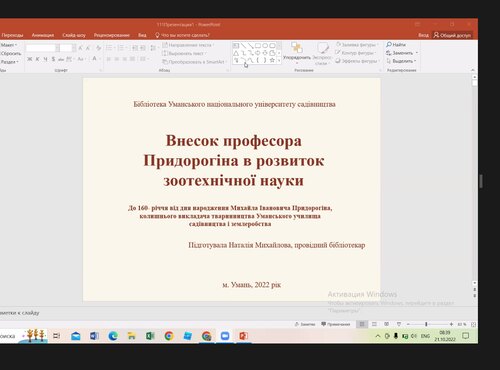Screen dimensions: 500x370
Task: Open Направление текста dropdown
Action: coord(188,45)
